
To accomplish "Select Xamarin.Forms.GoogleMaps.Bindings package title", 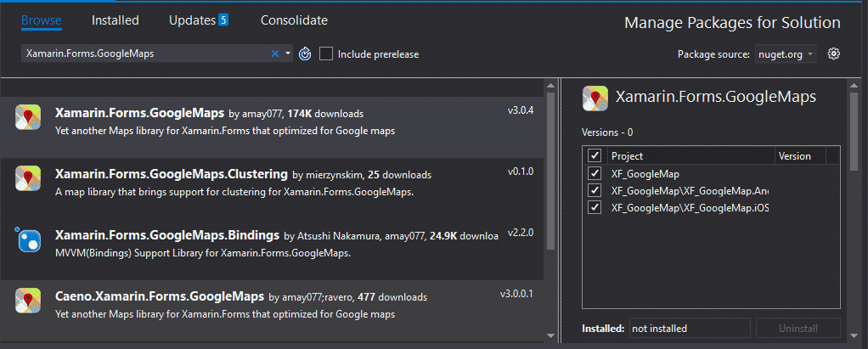I will [x=167, y=235].
